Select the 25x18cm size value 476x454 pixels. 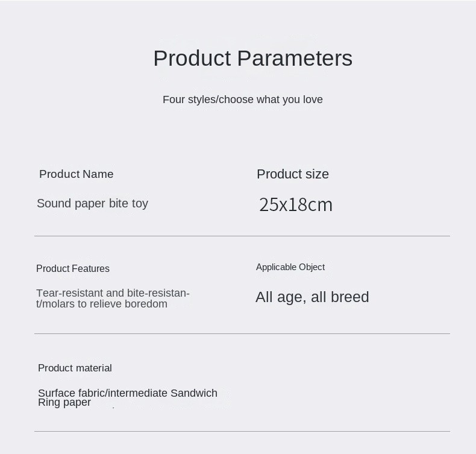tap(296, 204)
